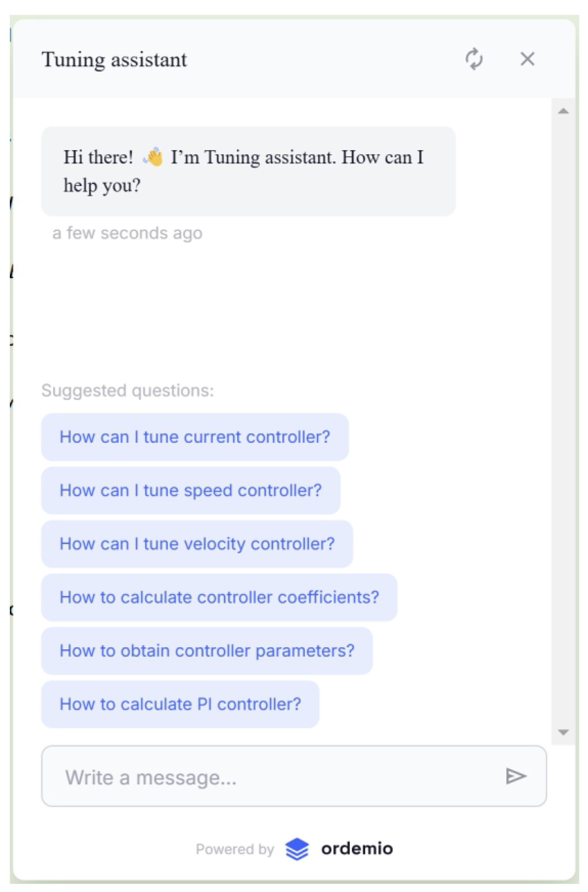Click the chat vertical scrollbar track

coord(563,413)
